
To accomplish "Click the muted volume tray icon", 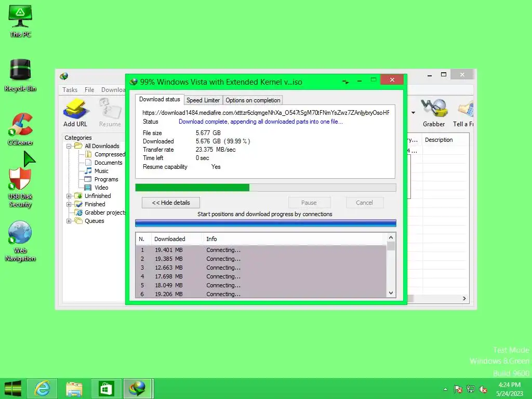I will [x=483, y=389].
